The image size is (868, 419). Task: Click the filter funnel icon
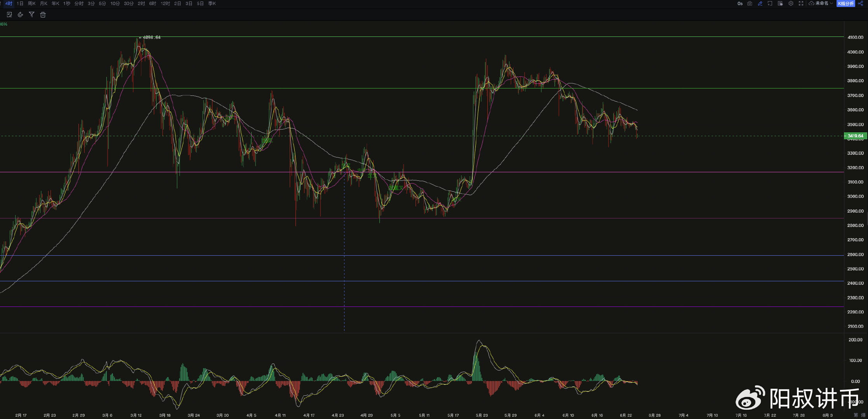32,15
